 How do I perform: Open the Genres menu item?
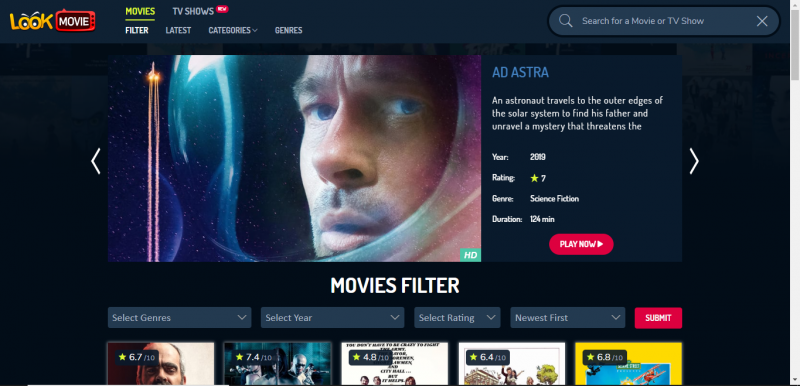(288, 30)
